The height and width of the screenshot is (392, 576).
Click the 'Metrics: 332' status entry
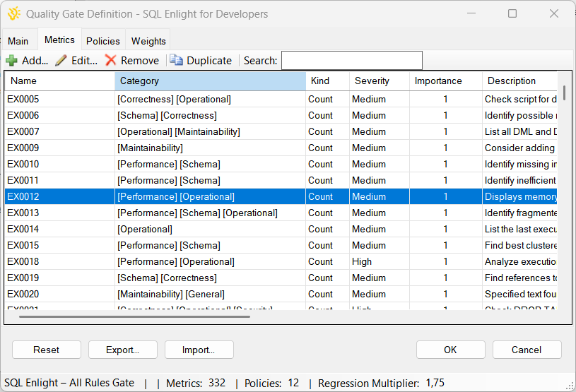pyautogui.click(x=196, y=384)
